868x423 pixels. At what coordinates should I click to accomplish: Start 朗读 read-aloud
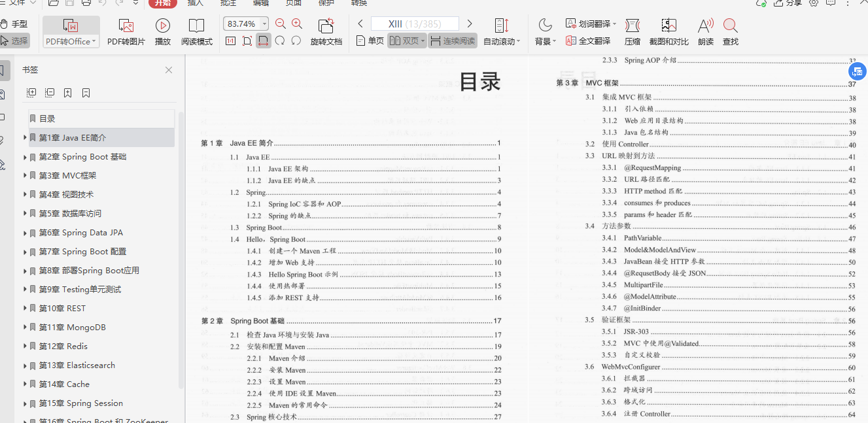click(x=704, y=31)
